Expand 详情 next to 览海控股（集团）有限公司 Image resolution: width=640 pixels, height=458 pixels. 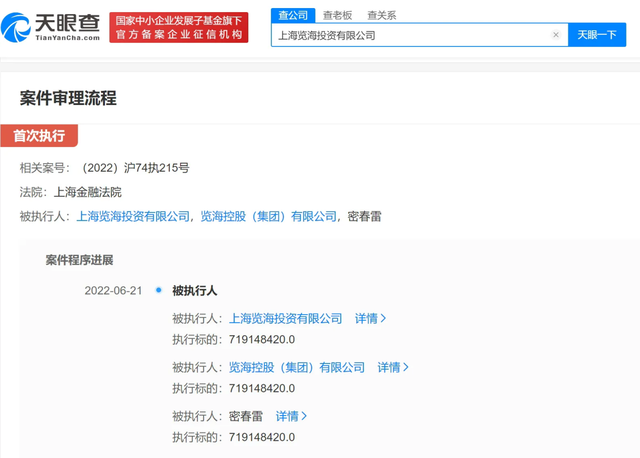[x=393, y=368]
